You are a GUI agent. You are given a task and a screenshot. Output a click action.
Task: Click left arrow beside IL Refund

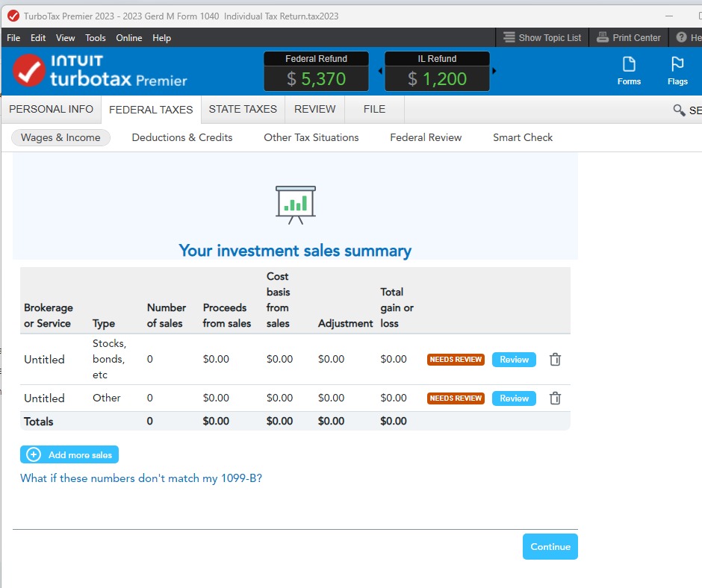tap(380, 71)
